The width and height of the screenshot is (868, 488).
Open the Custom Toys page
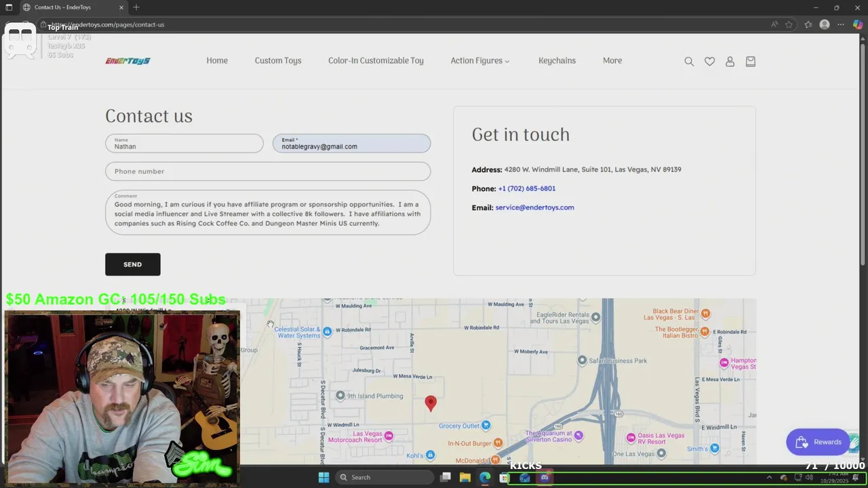(x=278, y=61)
